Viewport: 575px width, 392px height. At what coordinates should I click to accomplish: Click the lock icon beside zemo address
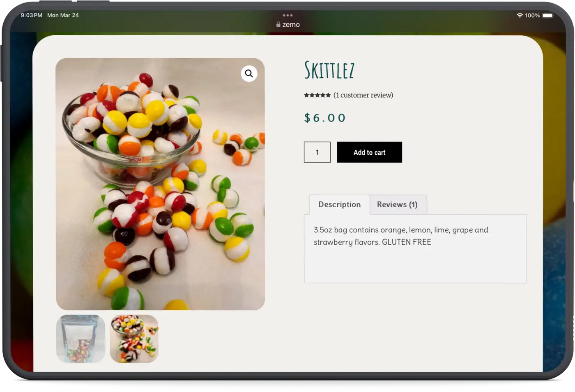coord(278,25)
